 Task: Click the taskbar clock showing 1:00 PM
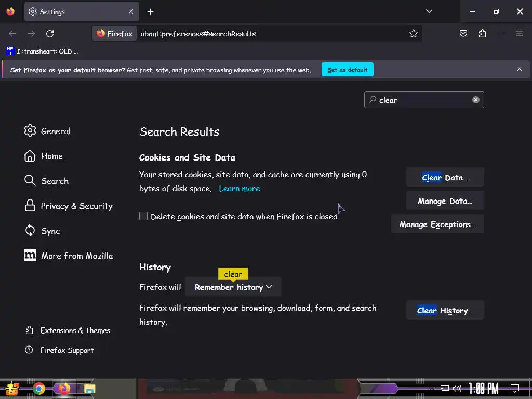tap(484, 388)
